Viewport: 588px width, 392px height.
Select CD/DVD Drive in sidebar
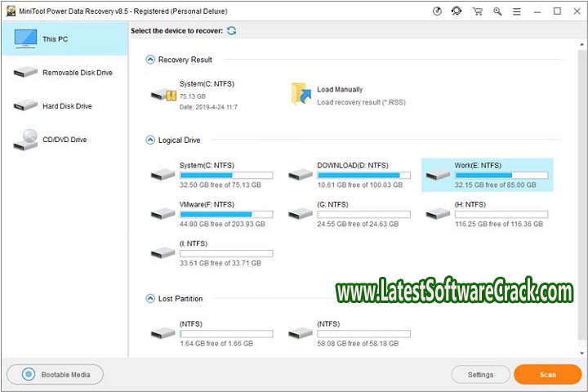tap(64, 140)
